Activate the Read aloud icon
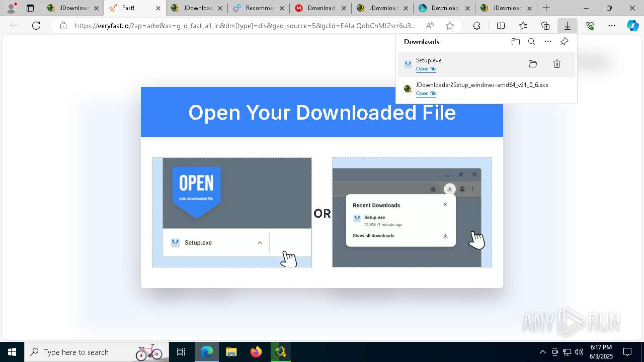 (x=430, y=26)
